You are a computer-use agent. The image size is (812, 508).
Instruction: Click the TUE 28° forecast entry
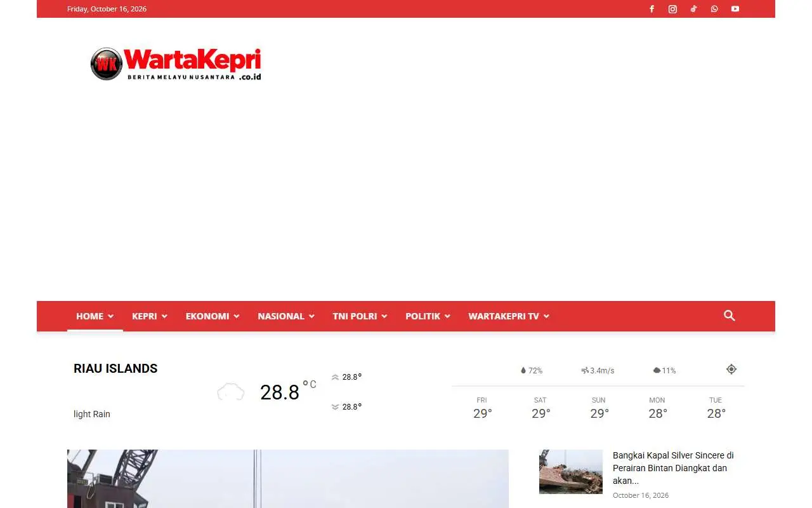point(716,408)
